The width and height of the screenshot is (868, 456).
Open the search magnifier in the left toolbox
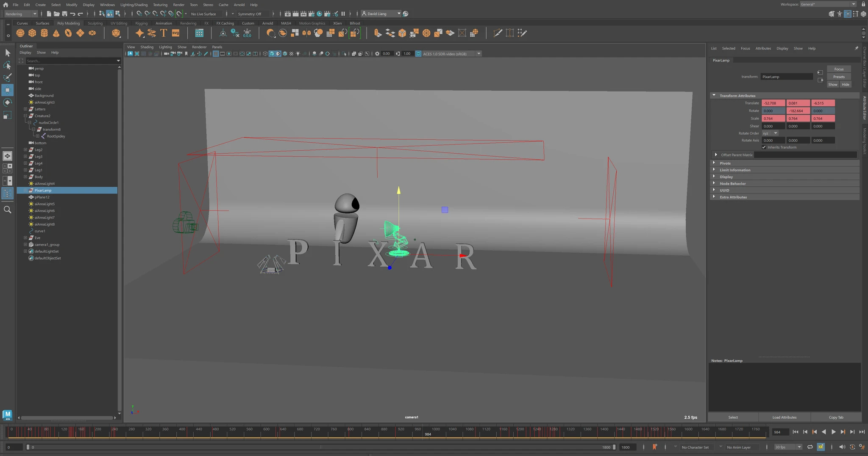point(7,210)
